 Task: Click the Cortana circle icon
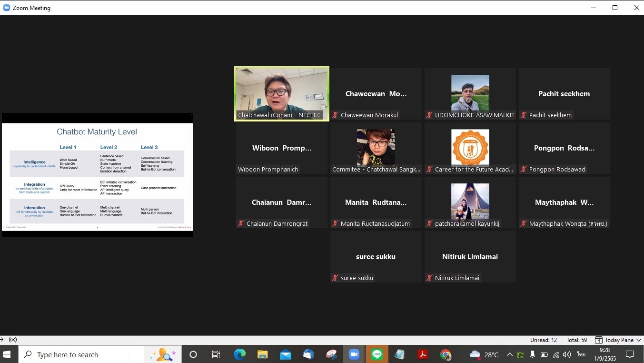click(x=193, y=354)
